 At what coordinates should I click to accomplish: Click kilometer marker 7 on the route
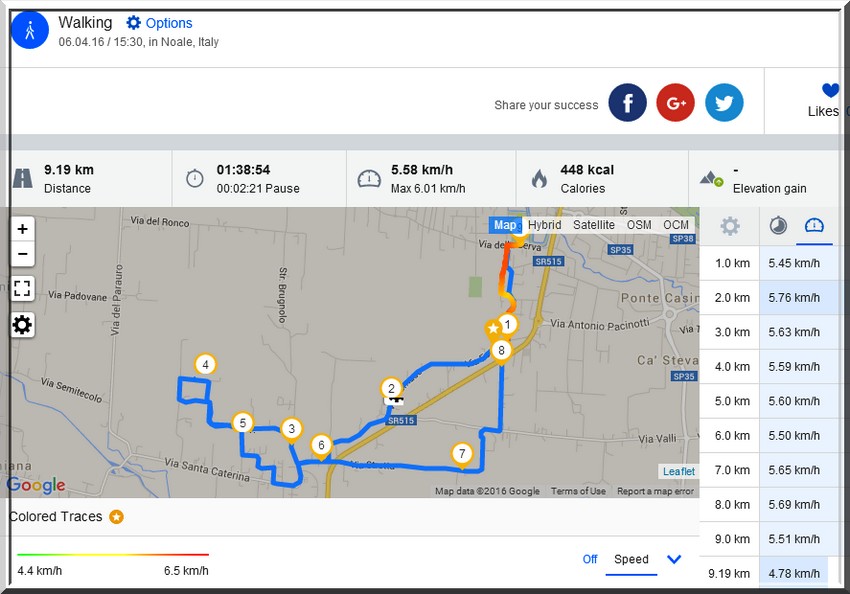pos(461,455)
